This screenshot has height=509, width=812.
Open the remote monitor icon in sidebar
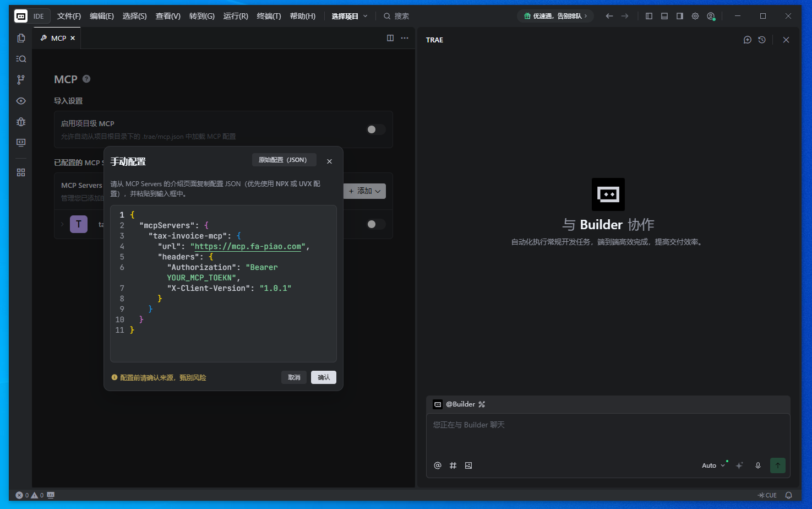[x=21, y=143]
